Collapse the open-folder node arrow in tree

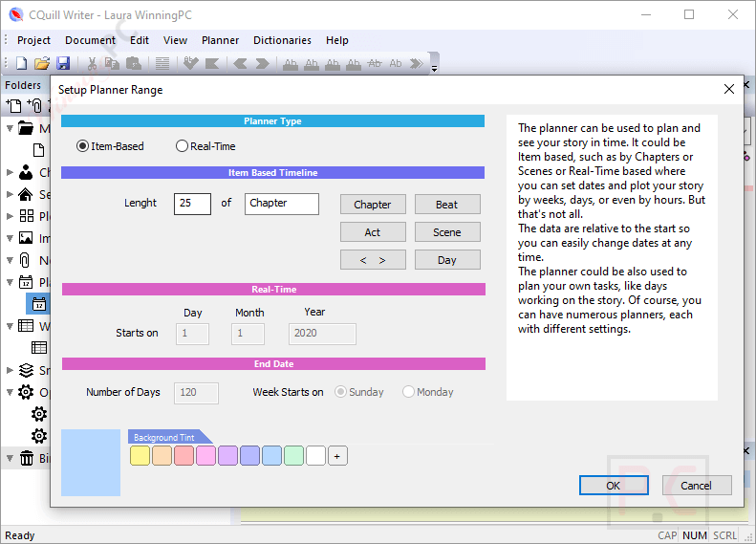pyautogui.click(x=10, y=128)
